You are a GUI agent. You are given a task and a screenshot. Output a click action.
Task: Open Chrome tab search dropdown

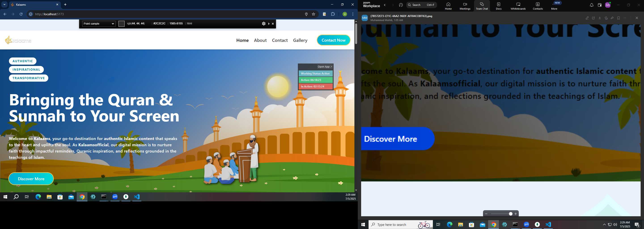(x=4, y=4)
